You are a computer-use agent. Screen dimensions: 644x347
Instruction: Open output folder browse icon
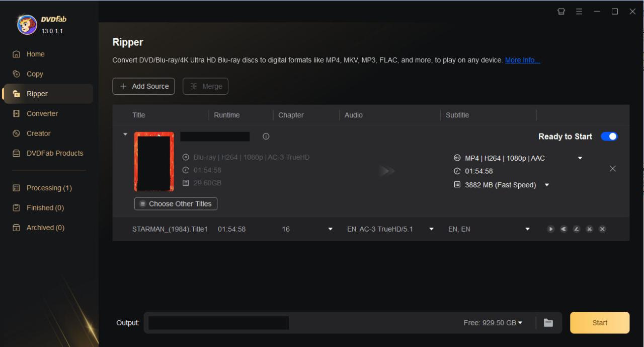pos(548,323)
